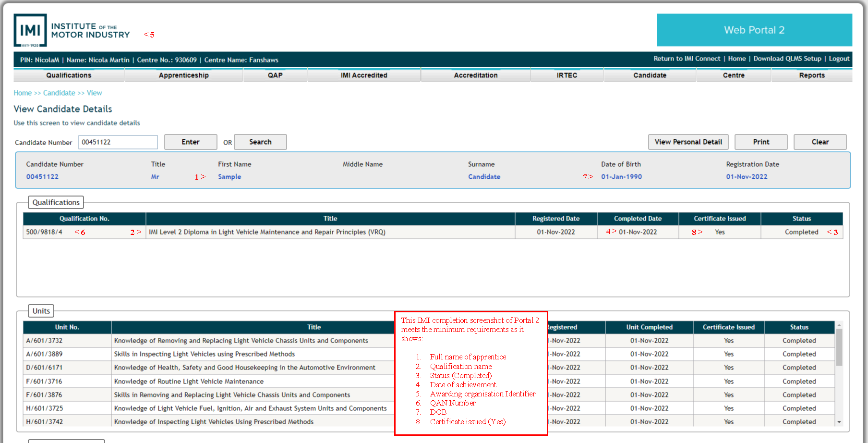This screenshot has height=443, width=868.
Task: Follow the Home breadcrumb link
Action: 23,93
